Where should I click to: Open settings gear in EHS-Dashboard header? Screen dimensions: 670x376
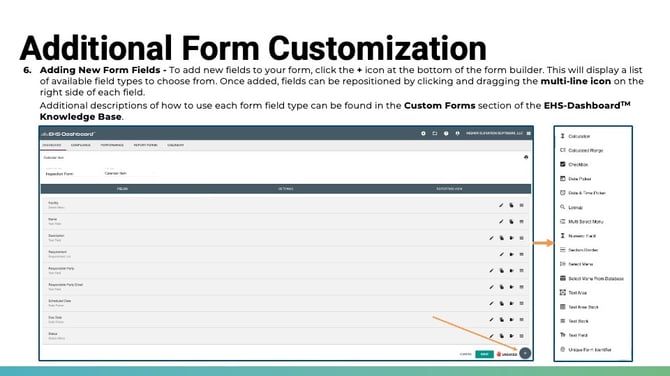(423, 133)
